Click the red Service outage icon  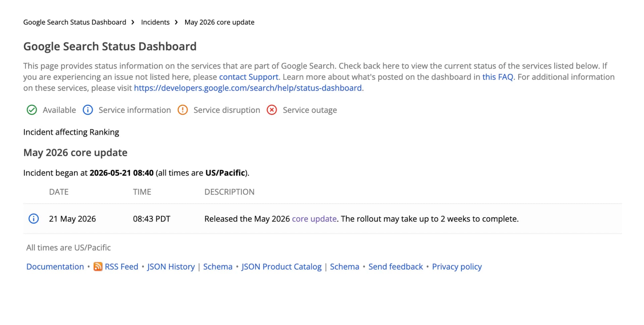click(272, 110)
